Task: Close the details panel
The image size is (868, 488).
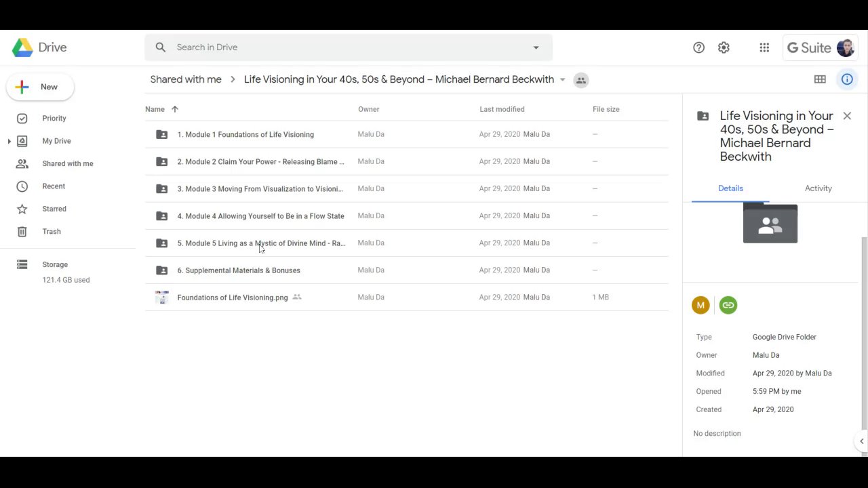Action: [x=847, y=116]
